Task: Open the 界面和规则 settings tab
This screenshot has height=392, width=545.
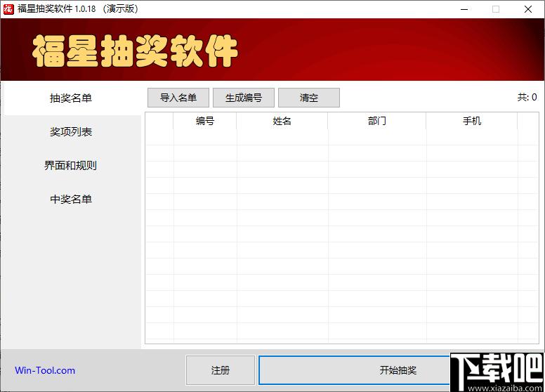Action: point(71,165)
